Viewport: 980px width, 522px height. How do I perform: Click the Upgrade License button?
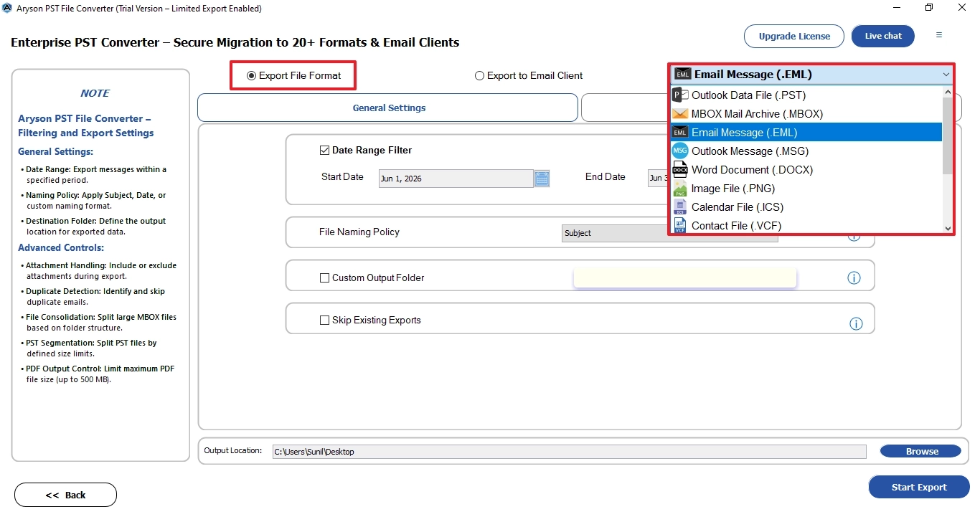[x=794, y=36]
